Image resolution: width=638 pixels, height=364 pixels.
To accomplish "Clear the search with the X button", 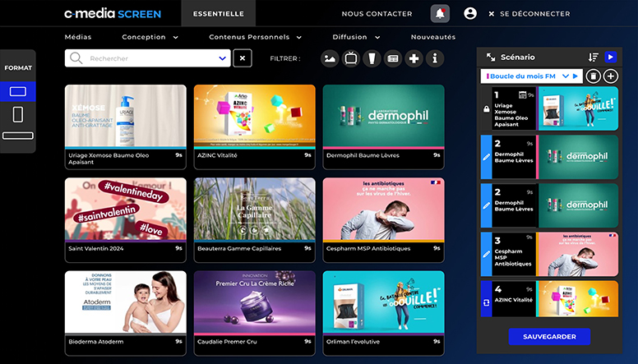I will click(243, 58).
